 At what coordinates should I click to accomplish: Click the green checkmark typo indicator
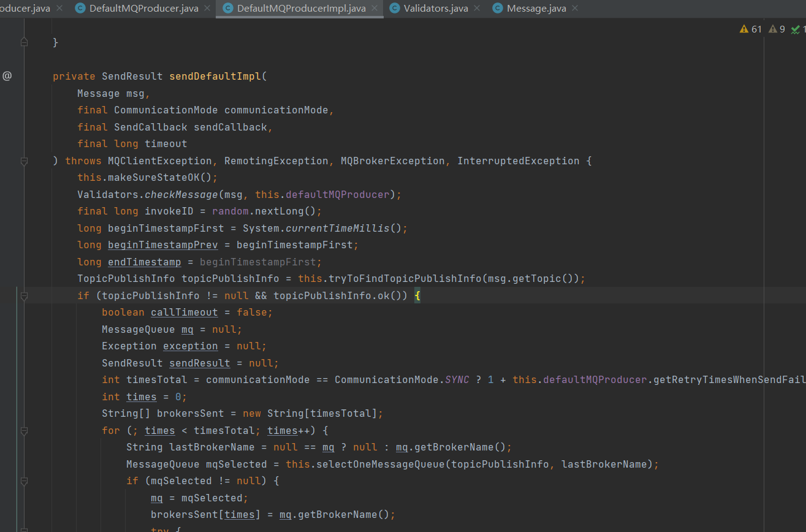point(795,29)
